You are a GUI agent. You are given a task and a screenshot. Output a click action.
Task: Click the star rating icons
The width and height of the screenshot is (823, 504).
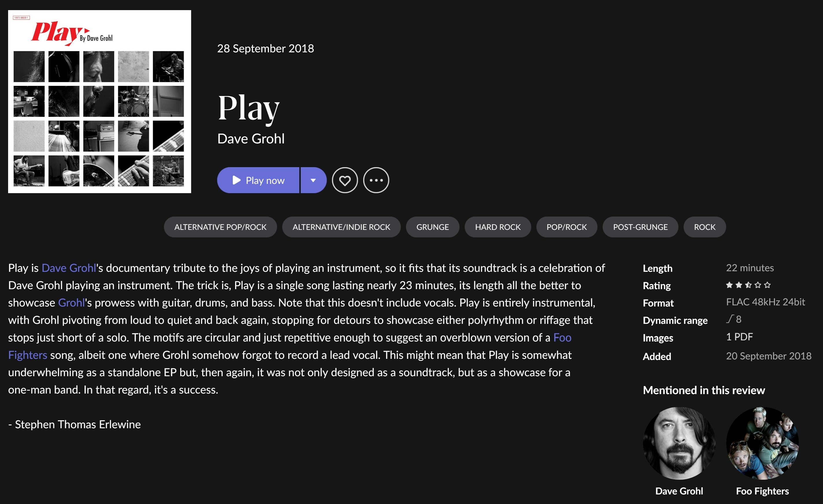tap(748, 285)
